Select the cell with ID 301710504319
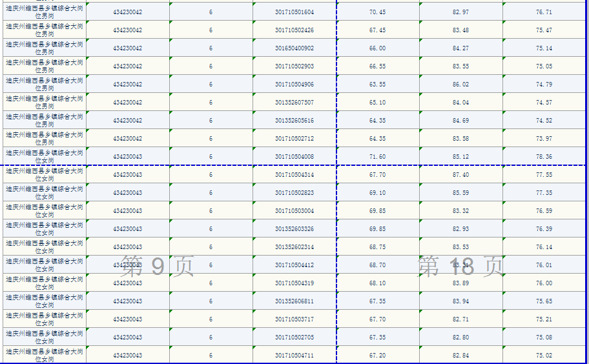This screenshot has width=589, height=364. click(294, 283)
